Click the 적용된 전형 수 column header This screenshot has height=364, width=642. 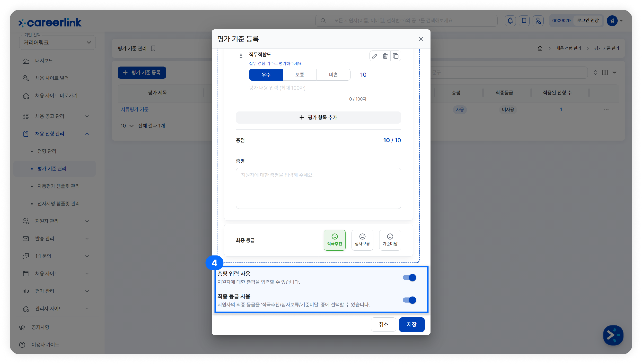point(557,93)
